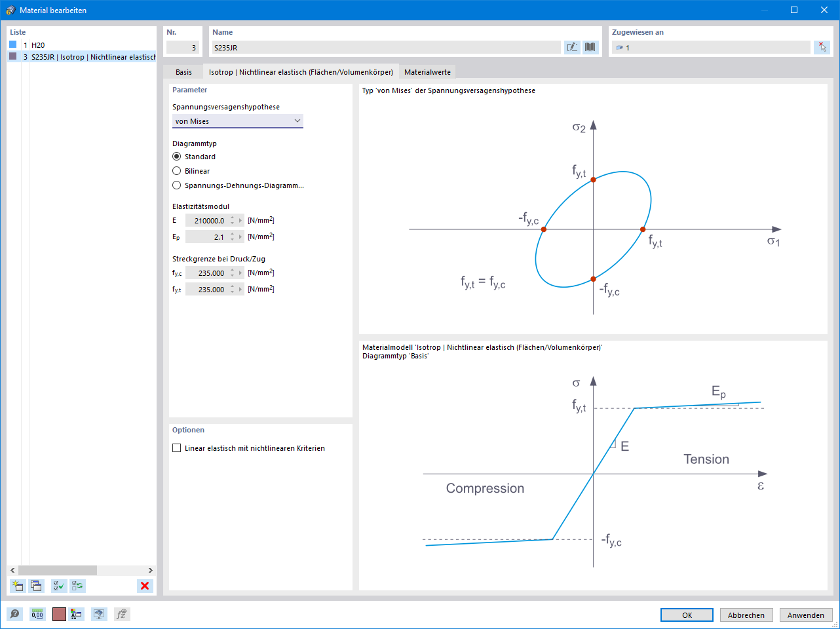Copy the selected material

point(36,586)
